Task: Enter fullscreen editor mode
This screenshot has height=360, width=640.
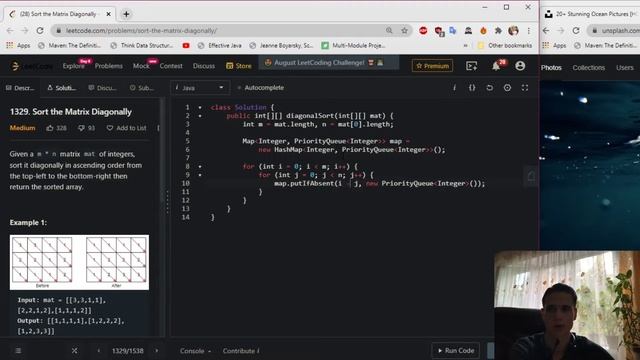Action: [x=525, y=88]
